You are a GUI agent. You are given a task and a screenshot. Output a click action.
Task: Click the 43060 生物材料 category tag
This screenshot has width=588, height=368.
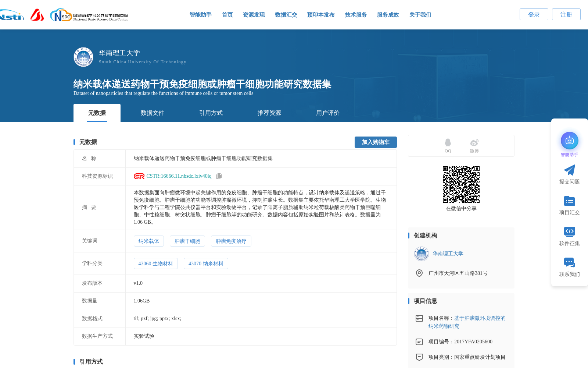pyautogui.click(x=156, y=263)
